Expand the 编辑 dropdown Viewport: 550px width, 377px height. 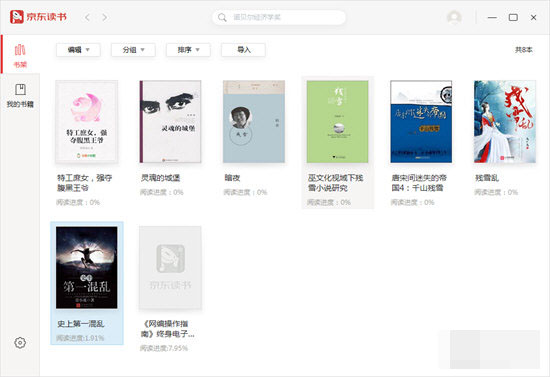78,50
